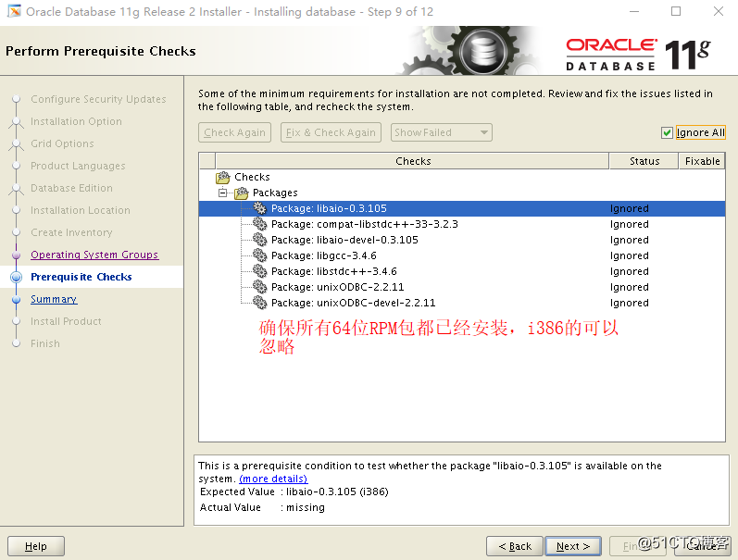Click Prerequisite Checks step in sidebar

tap(81, 277)
